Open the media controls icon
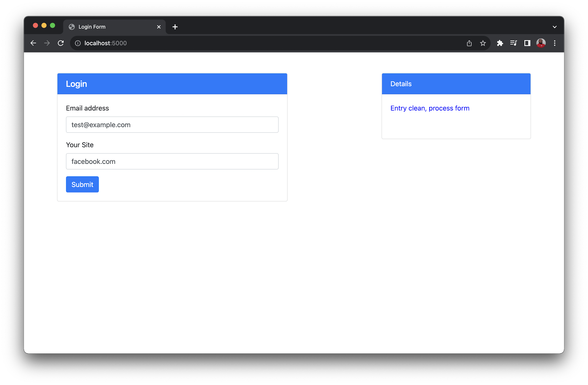 point(514,43)
